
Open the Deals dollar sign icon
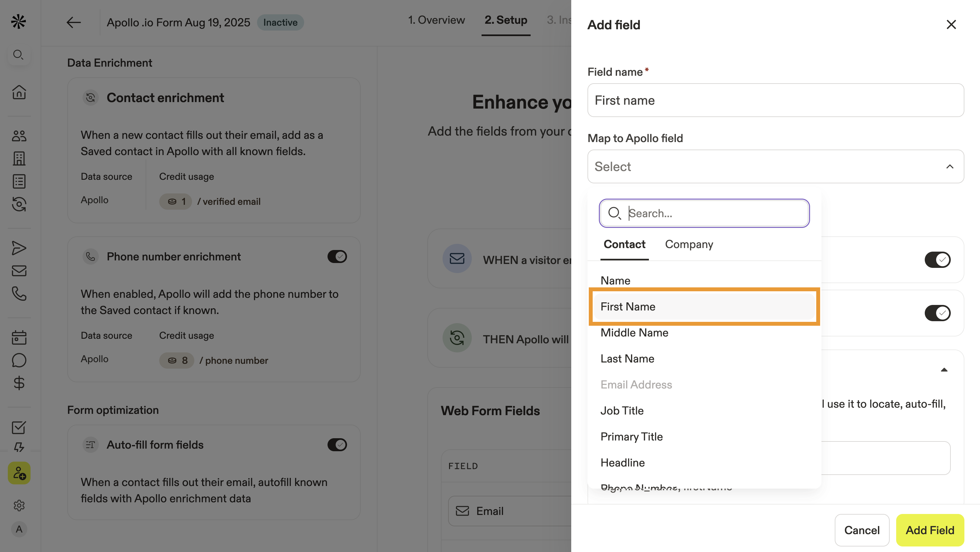[x=19, y=383]
